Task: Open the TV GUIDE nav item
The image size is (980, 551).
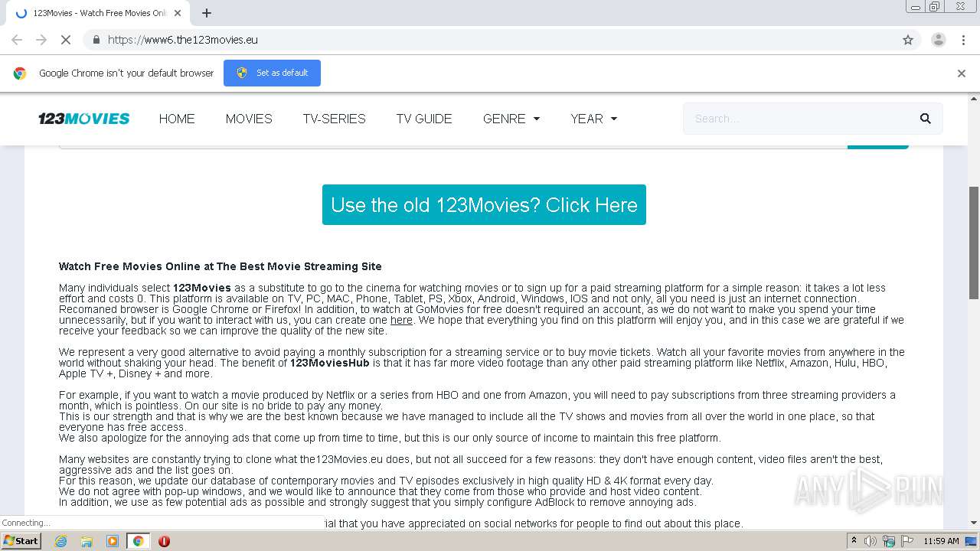Action: pyautogui.click(x=424, y=119)
